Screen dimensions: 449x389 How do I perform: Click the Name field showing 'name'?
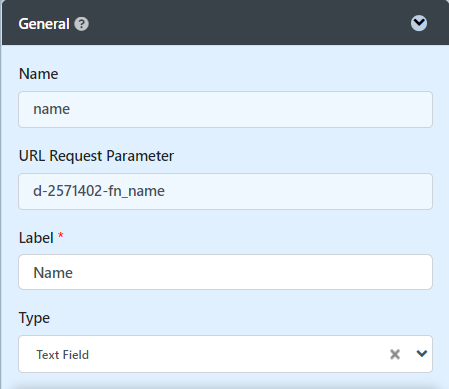click(225, 109)
